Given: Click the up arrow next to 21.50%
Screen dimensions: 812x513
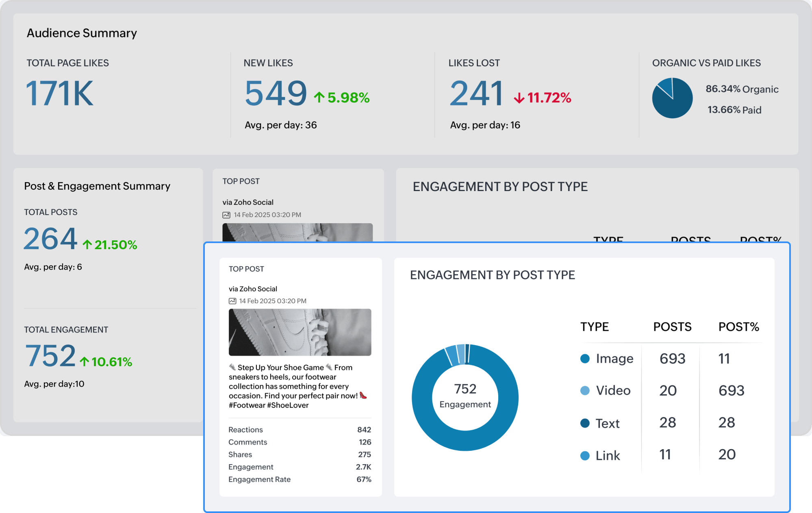Looking at the screenshot, I should 87,244.
